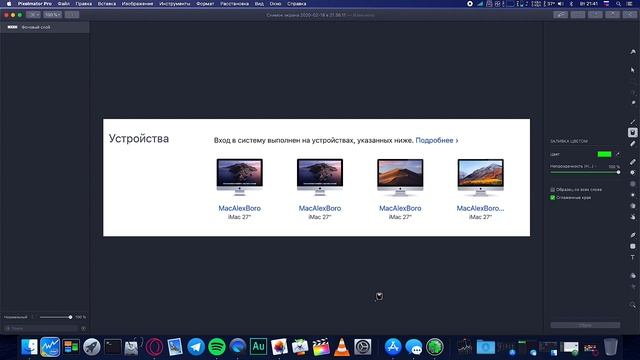Viewport: 640px width, 360px height.
Task: Open Messages from the Dock
Action: click(414, 347)
